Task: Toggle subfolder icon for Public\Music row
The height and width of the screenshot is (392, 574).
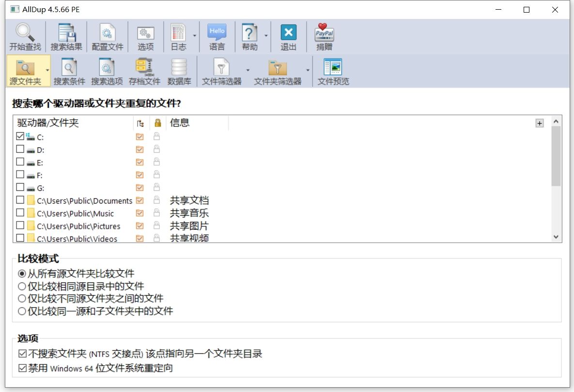Action: coord(140,213)
